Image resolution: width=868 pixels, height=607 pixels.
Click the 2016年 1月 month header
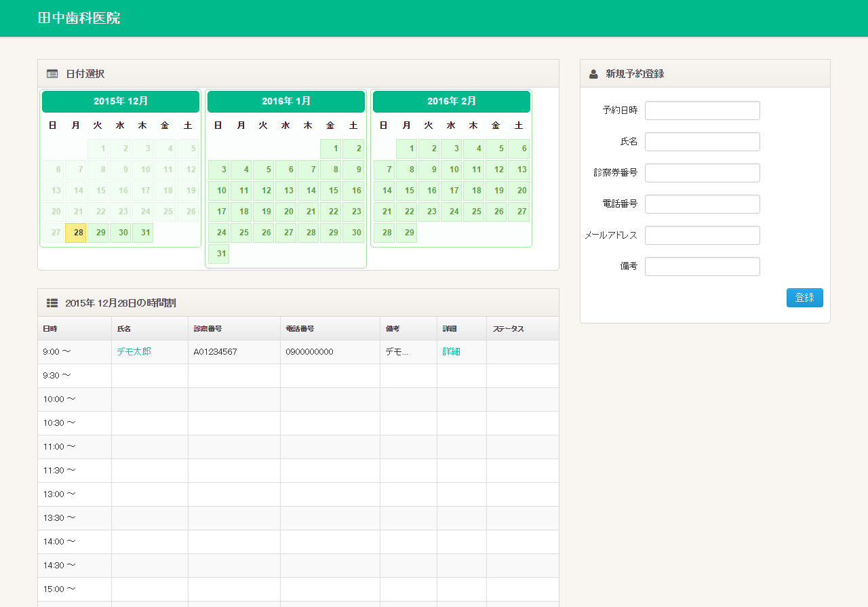click(286, 101)
